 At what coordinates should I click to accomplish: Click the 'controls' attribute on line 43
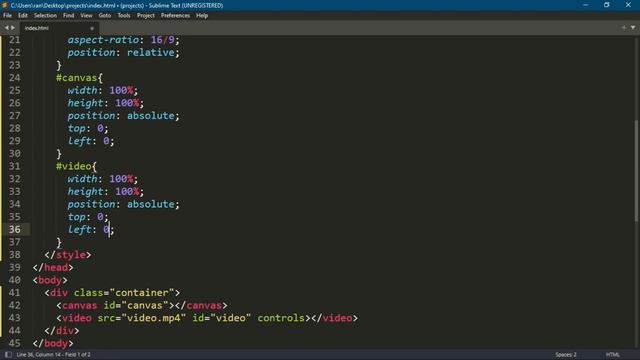tap(281, 318)
